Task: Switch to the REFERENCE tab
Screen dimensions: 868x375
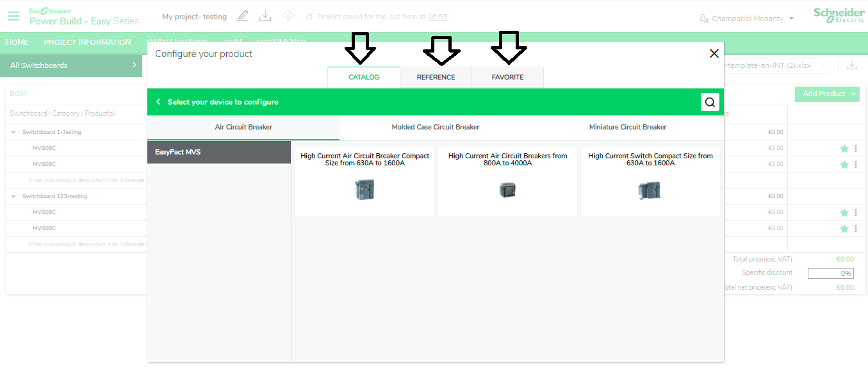Action: (436, 77)
